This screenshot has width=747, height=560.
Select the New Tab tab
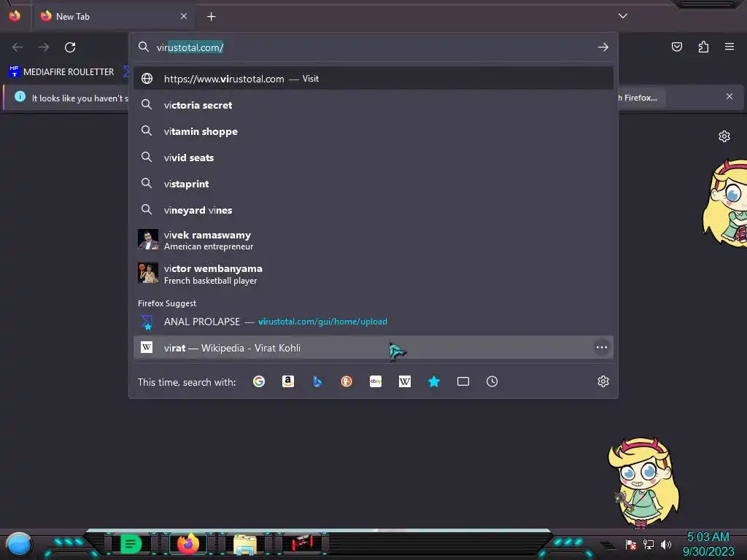[x=113, y=17]
